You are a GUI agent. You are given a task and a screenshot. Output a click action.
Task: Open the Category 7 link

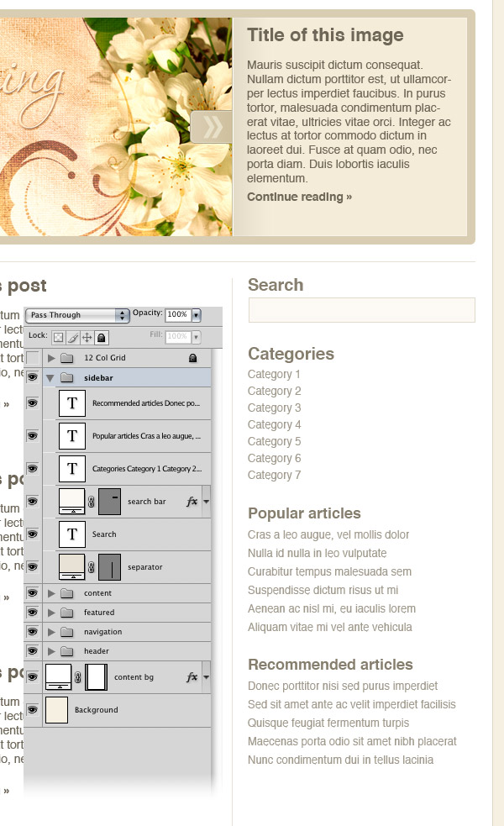click(274, 475)
